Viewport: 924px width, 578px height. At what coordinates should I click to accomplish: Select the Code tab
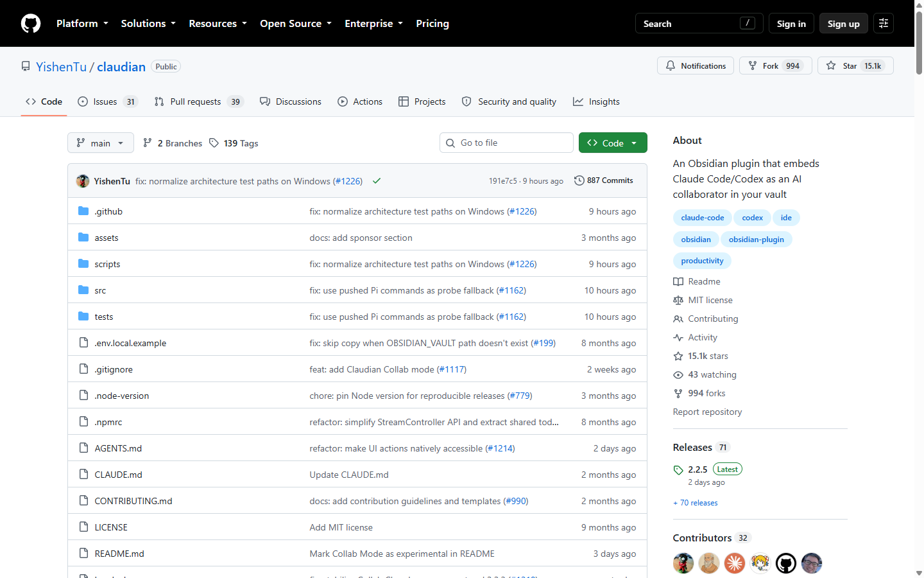click(44, 101)
